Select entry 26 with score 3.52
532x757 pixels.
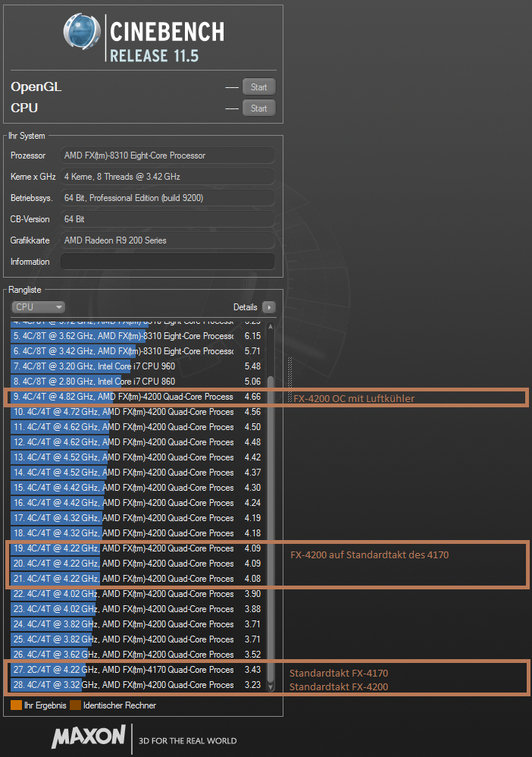pyautogui.click(x=137, y=655)
